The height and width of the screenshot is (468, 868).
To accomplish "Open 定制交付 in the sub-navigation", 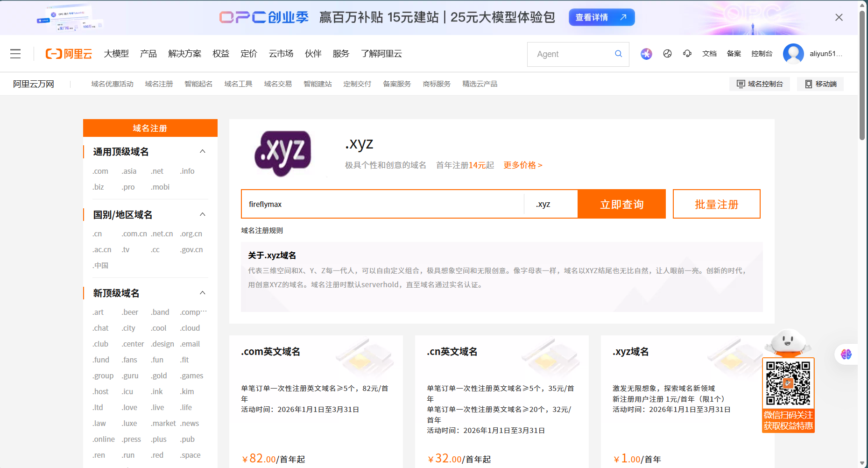I will (357, 84).
